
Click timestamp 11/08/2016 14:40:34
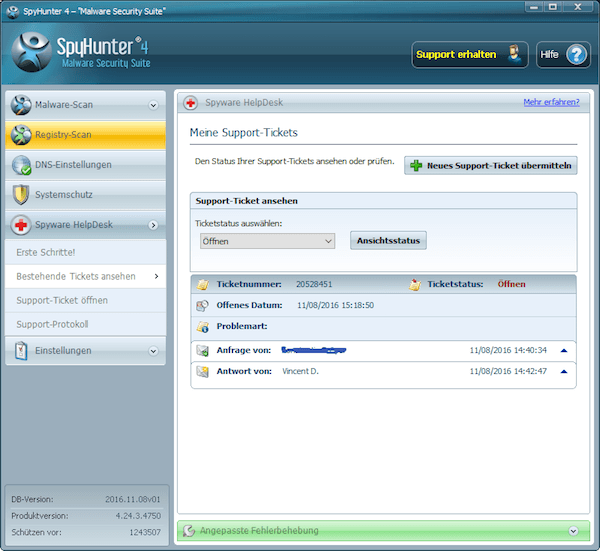(508, 350)
